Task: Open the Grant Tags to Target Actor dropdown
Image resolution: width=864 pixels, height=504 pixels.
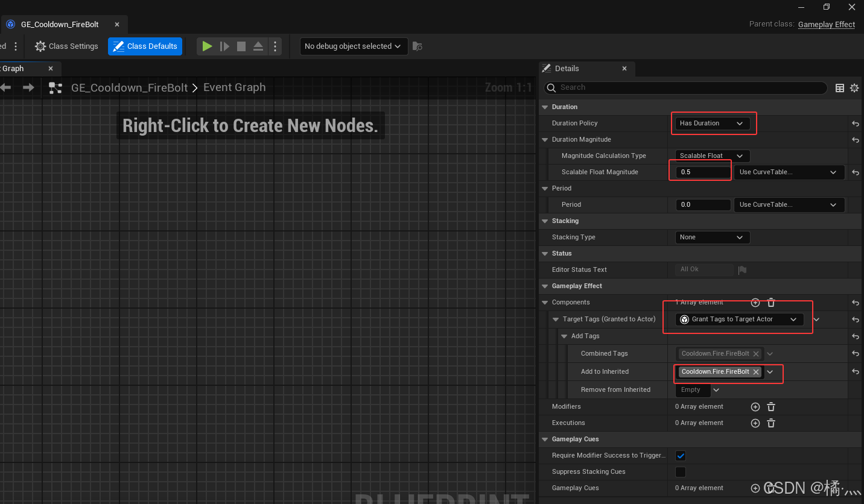Action: click(739, 320)
